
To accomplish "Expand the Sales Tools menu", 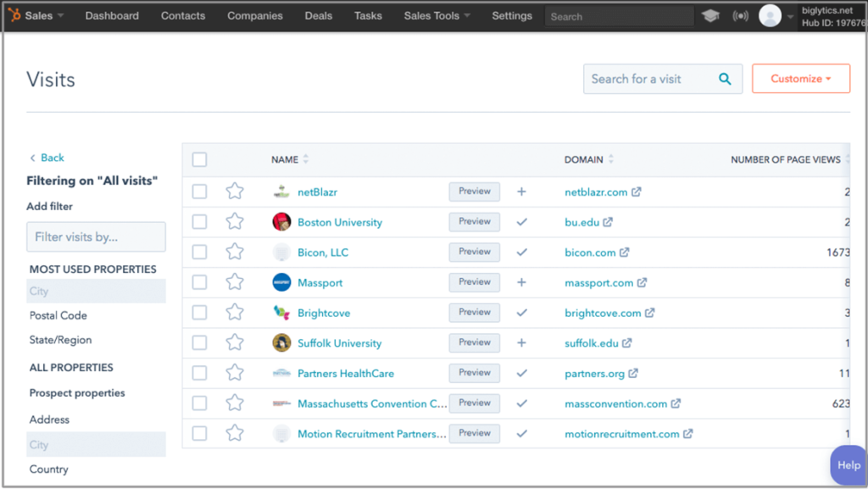I will [437, 16].
